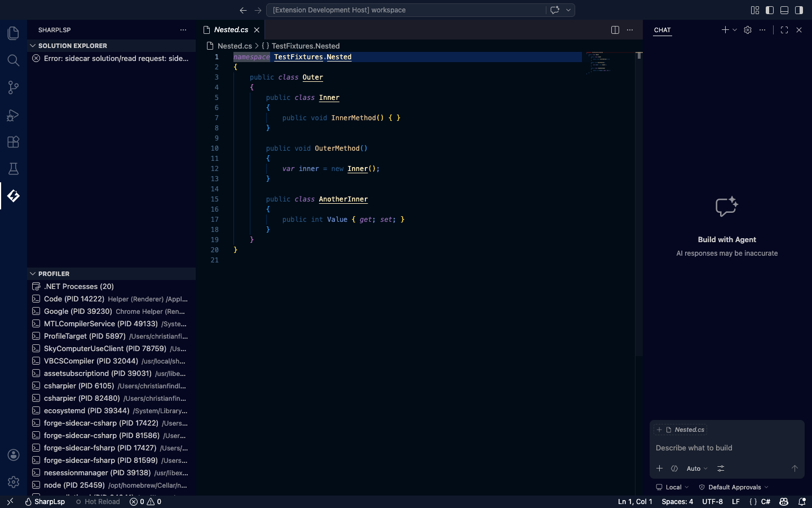This screenshot has width=812, height=508.
Task: Click the workspace command center search box
Action: pos(406,10)
